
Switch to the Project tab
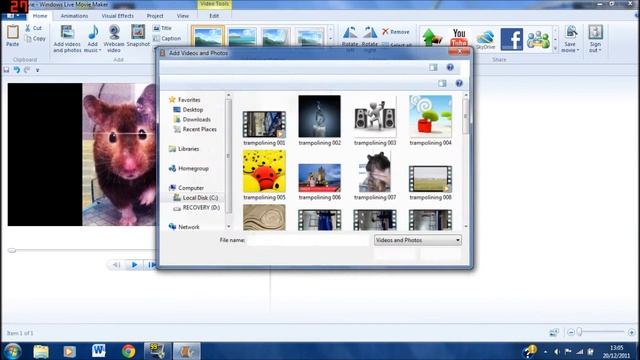point(155,16)
